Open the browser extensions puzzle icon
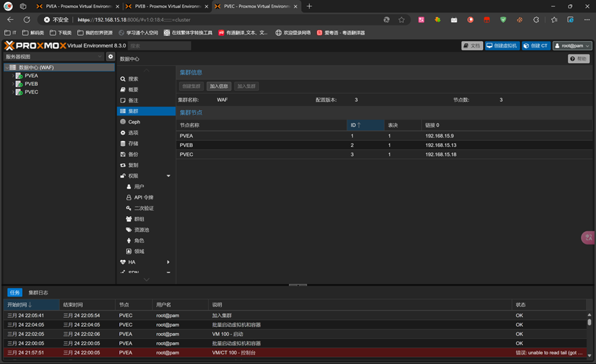The image size is (596, 364). (x=536, y=20)
